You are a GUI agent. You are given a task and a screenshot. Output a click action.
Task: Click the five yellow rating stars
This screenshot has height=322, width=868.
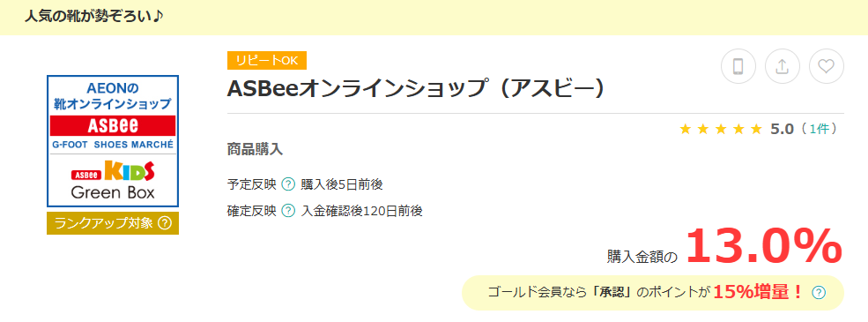pos(721,130)
